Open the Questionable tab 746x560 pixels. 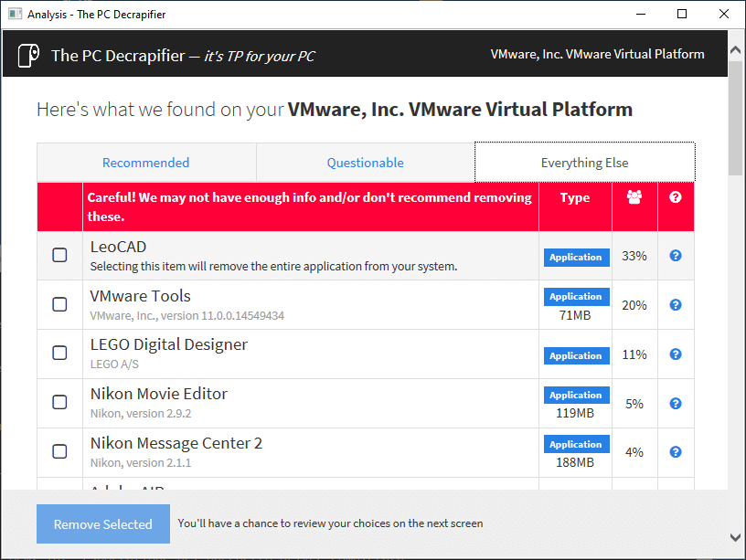tap(365, 163)
